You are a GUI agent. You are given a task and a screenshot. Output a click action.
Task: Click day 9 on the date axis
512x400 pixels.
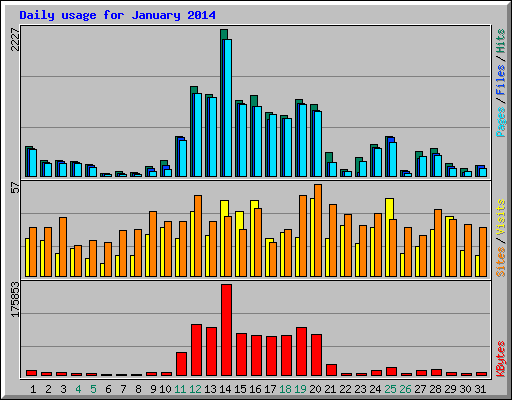(153, 389)
